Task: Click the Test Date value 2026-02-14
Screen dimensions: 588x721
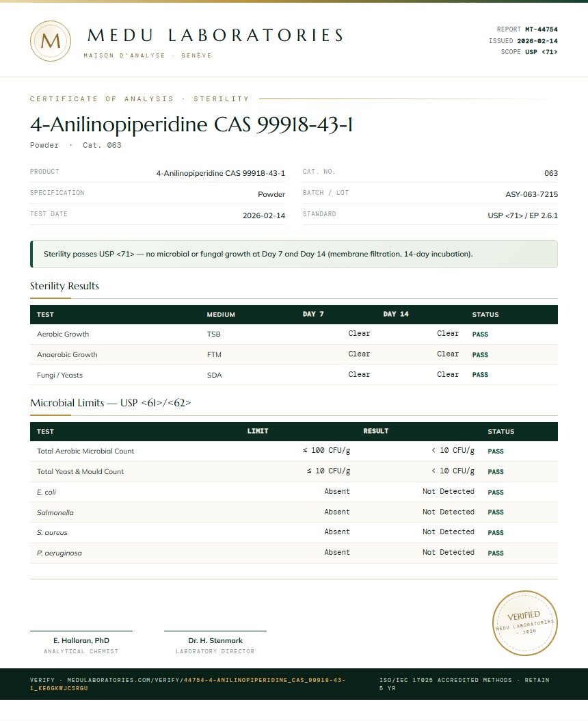Action: coord(264,215)
